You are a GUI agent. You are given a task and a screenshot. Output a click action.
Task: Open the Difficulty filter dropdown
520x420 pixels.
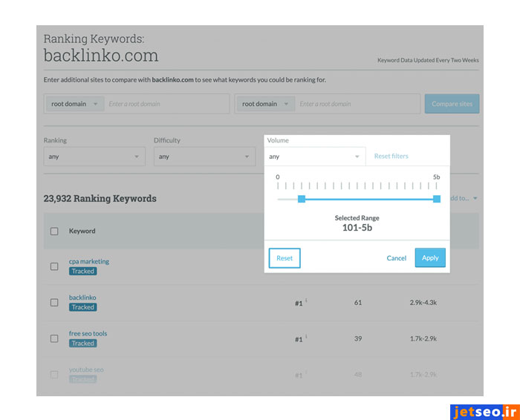[204, 157]
